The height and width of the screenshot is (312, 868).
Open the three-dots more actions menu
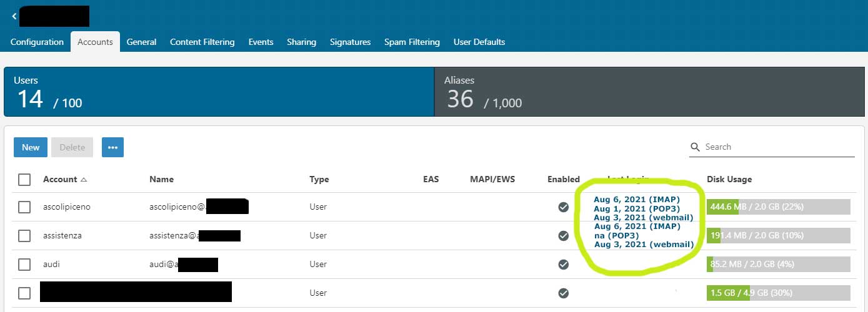pyautogui.click(x=112, y=147)
